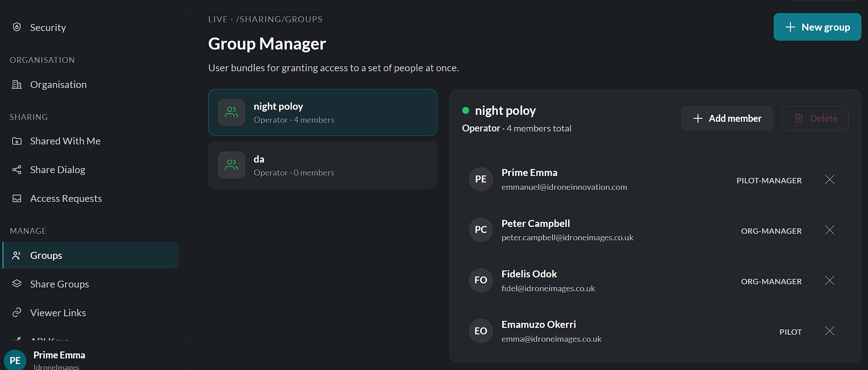Click the PE avatar next to Prime Emma member
Screen dimensions: 868x370
click(x=481, y=179)
